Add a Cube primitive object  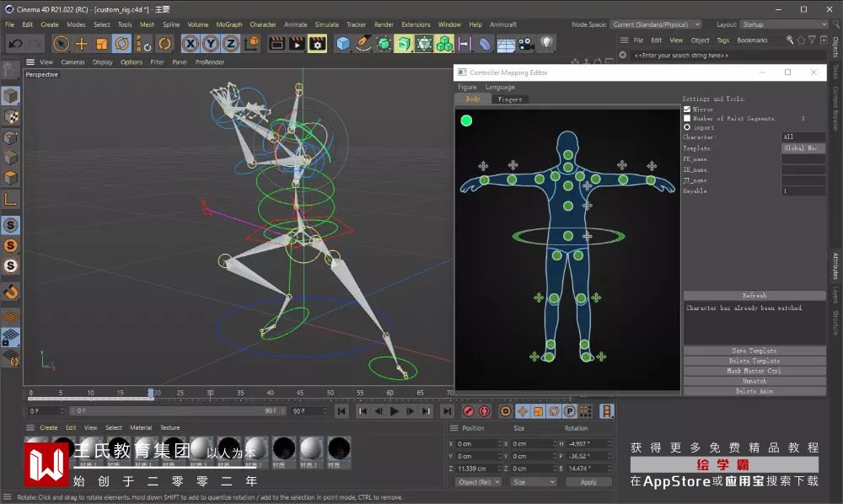tap(343, 43)
